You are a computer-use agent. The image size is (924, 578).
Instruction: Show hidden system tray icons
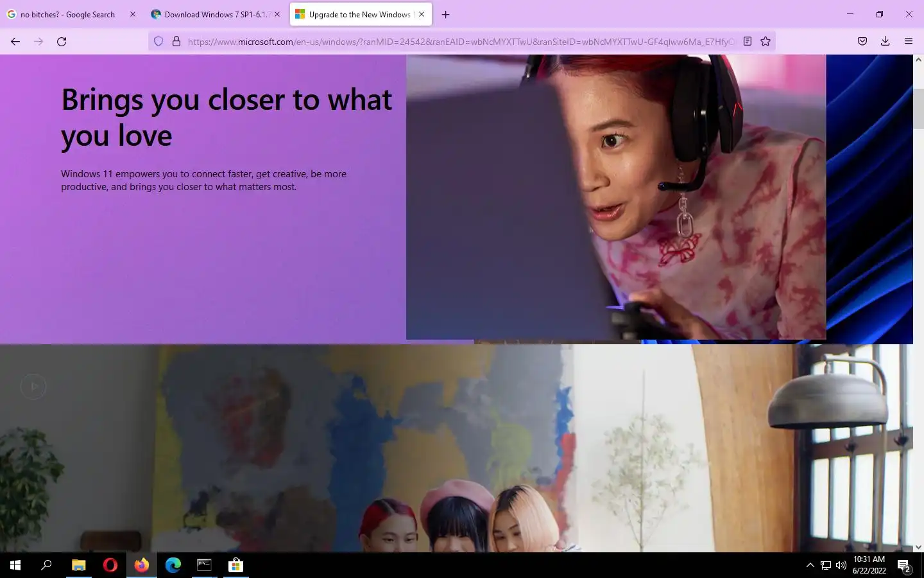(x=810, y=565)
